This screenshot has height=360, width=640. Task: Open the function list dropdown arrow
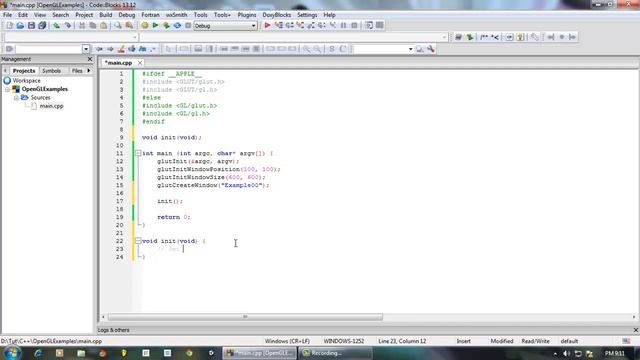(x=444, y=37)
